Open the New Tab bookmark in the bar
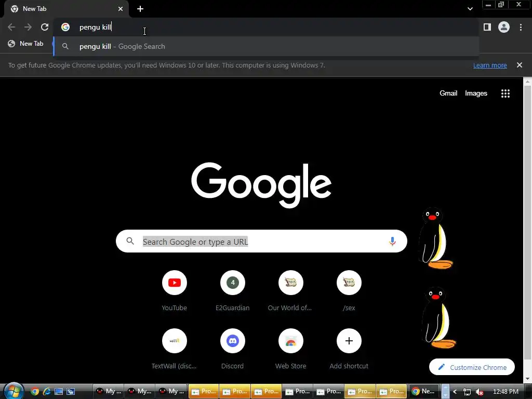The height and width of the screenshot is (399, 532). coord(26,44)
